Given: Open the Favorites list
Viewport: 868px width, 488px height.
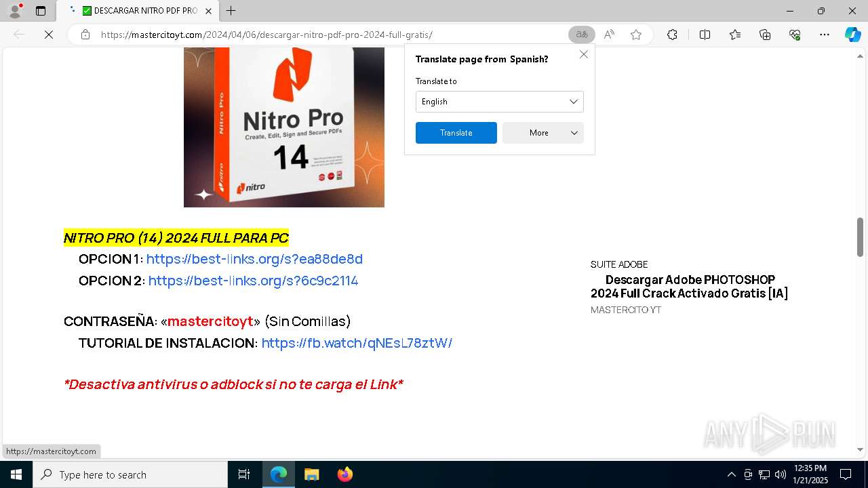Looking at the screenshot, I should coord(735,35).
